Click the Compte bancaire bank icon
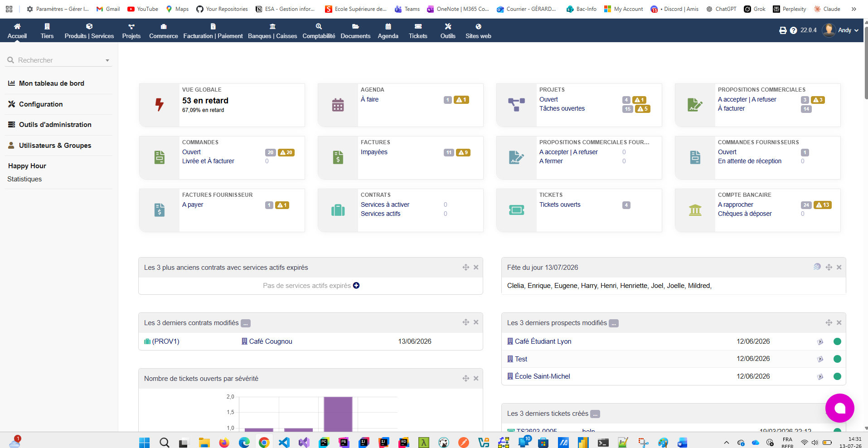The height and width of the screenshot is (448, 868). point(695,210)
